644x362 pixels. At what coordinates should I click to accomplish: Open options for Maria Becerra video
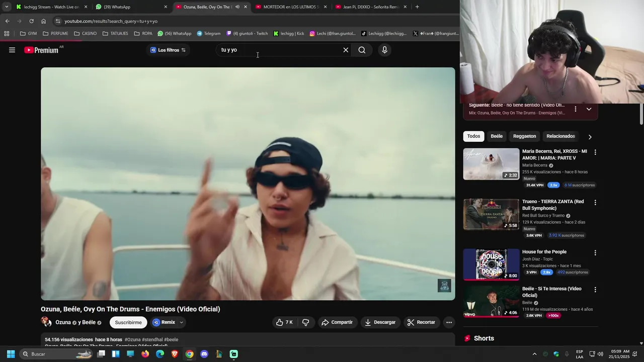595,152
